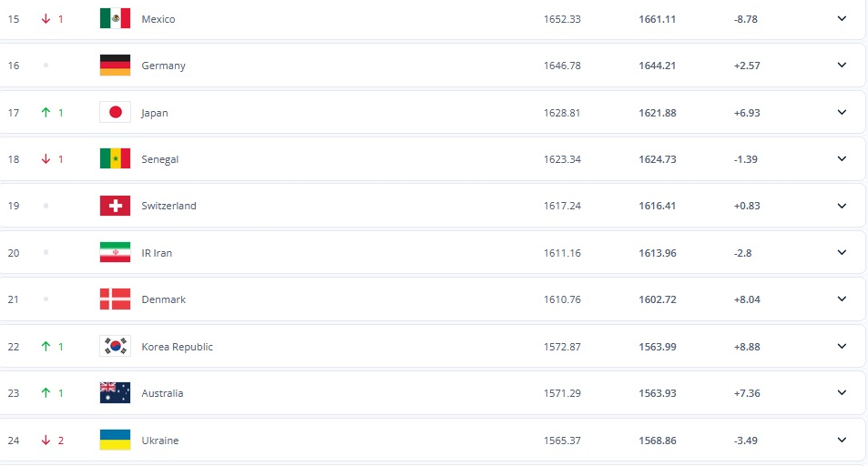
Task: Expand the Mexico row details chevron
Action: [x=842, y=18]
